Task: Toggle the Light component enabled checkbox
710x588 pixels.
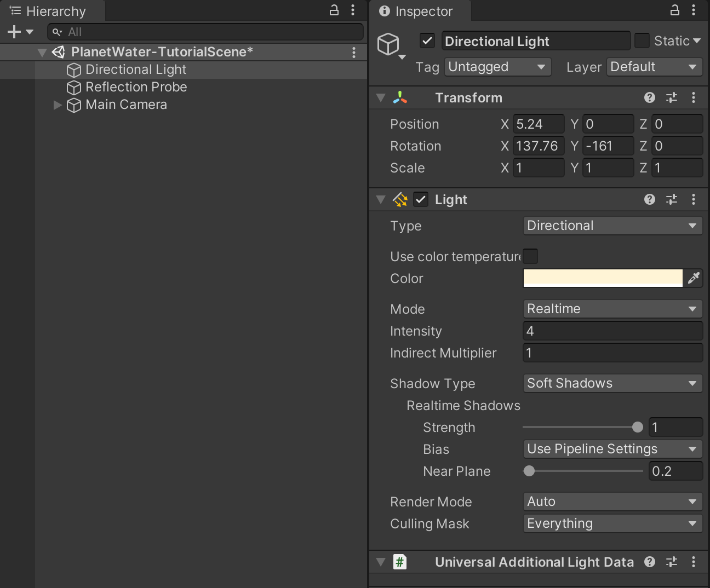Action: tap(421, 199)
